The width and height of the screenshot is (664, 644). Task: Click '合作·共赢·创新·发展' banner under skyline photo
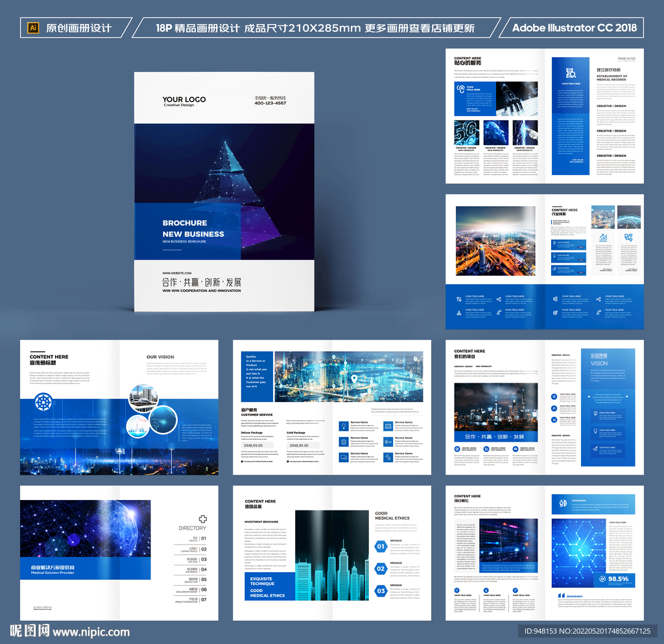(x=496, y=436)
